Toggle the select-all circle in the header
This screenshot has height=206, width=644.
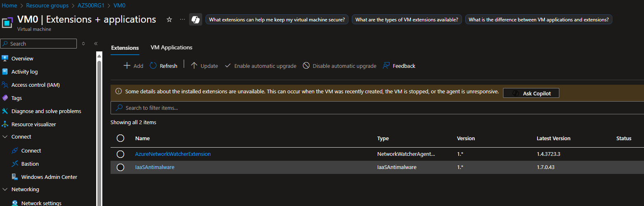120,138
